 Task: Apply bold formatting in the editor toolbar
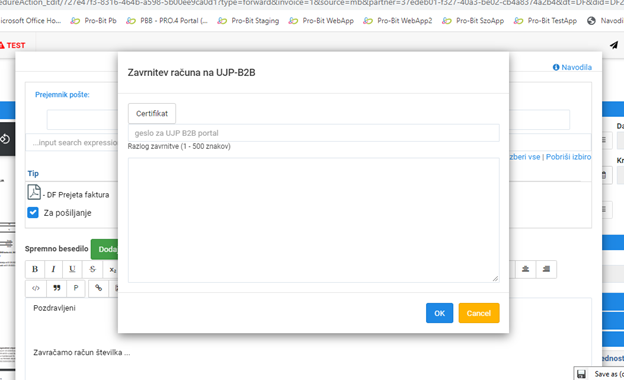point(35,269)
